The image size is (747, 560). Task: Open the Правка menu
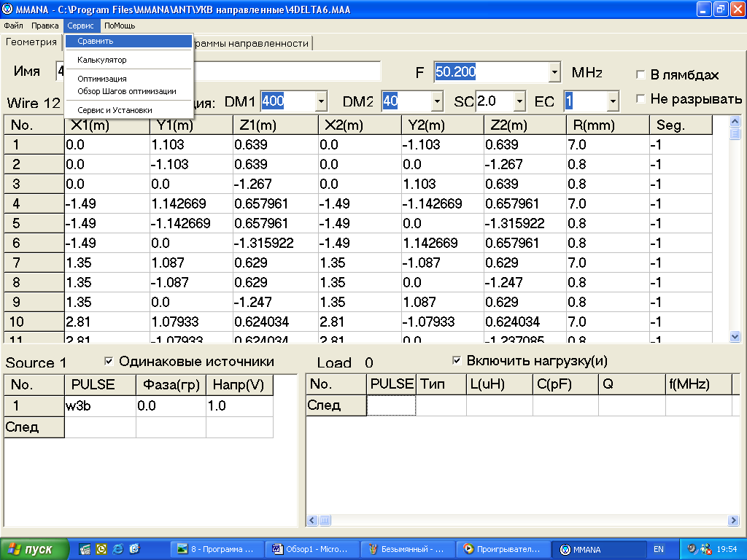(x=44, y=26)
